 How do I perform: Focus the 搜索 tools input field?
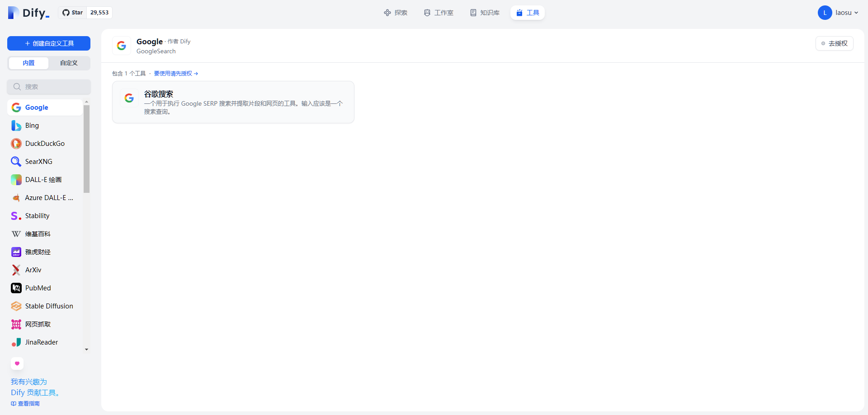point(49,87)
